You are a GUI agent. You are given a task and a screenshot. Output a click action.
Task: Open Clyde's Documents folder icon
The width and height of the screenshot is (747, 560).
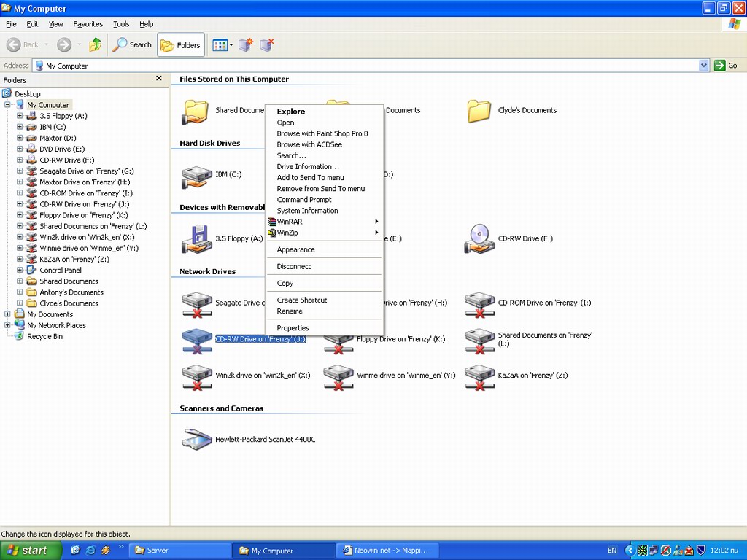pos(479,111)
